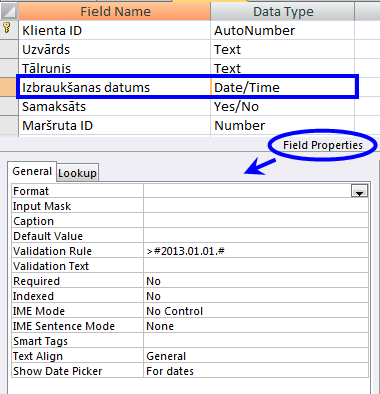Click the Validation Text value field
Viewport: 380px width, 394px height.
[x=256, y=266]
